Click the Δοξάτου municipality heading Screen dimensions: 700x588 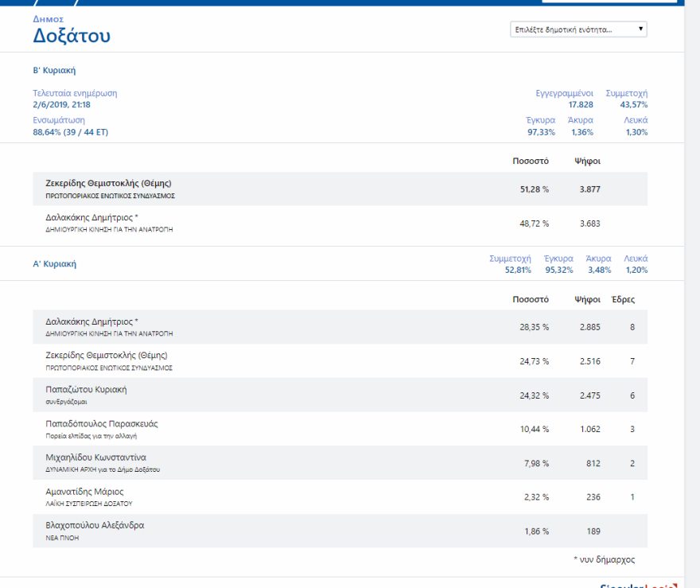pyautogui.click(x=72, y=36)
